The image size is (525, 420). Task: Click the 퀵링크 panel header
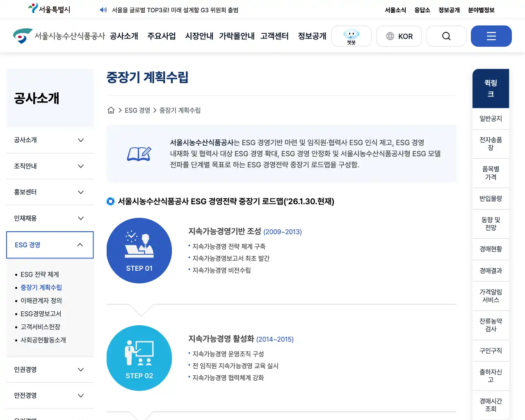pos(491,89)
